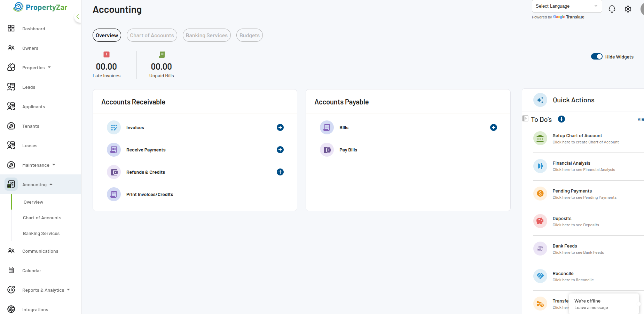Viewport: 644px width, 314px height.
Task: Open the Budgets tab
Action: [x=249, y=36]
